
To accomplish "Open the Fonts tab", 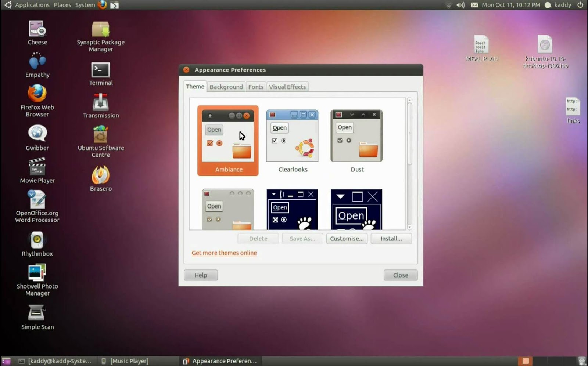I will (x=256, y=87).
